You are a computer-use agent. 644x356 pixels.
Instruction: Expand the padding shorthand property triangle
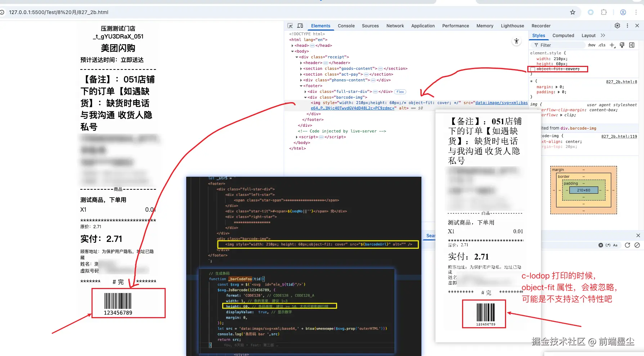point(559,92)
